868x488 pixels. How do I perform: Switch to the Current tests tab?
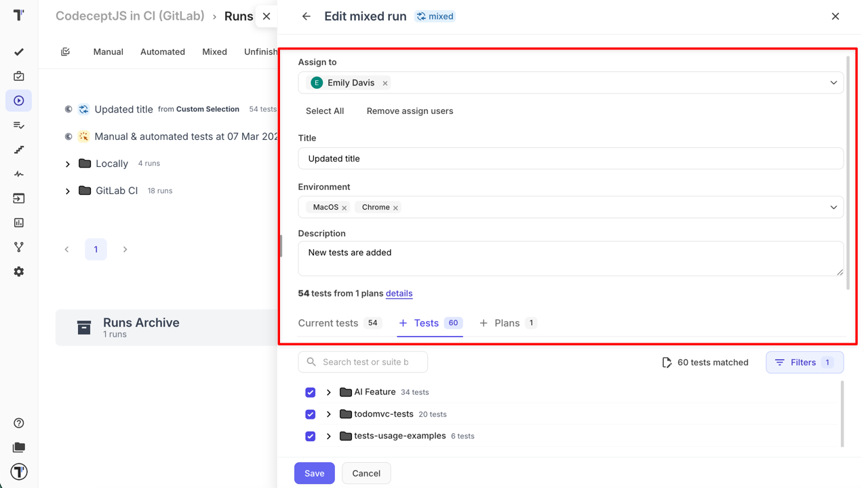pos(328,323)
